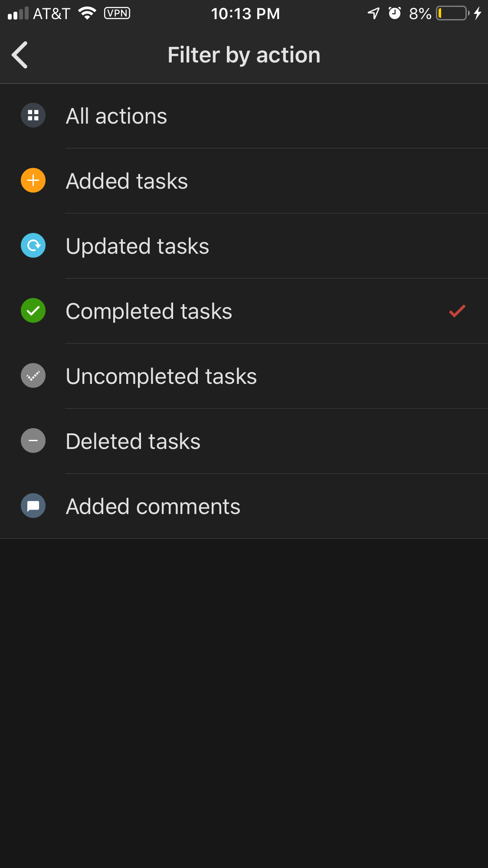Tap the VPN status badge
The width and height of the screenshot is (488, 868).
click(x=117, y=13)
